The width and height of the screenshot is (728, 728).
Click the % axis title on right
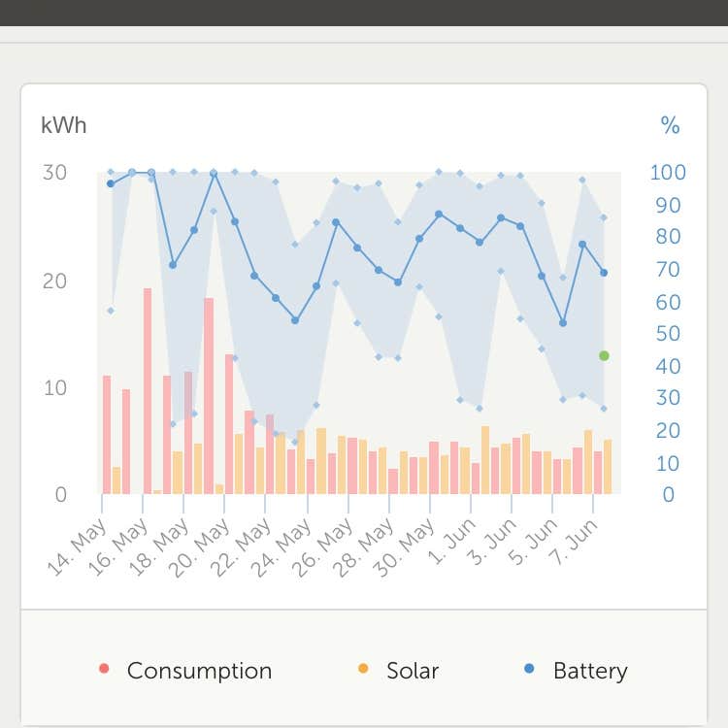(x=670, y=125)
